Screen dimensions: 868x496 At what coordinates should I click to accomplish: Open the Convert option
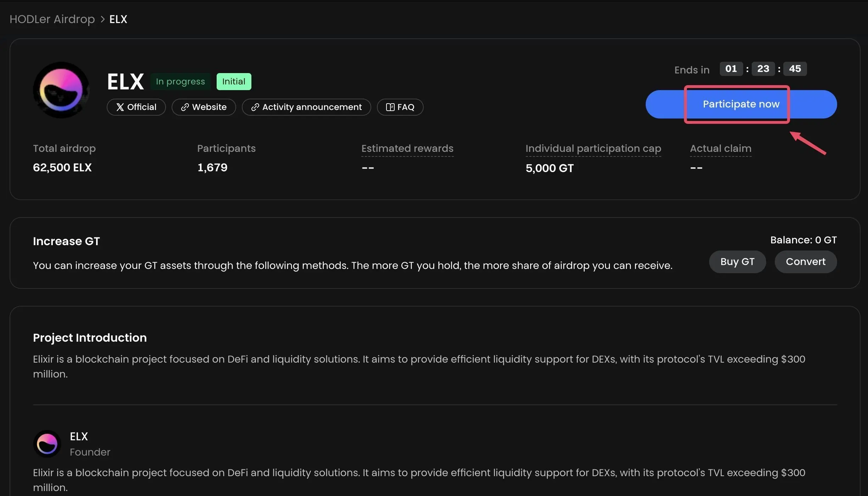[x=805, y=262]
